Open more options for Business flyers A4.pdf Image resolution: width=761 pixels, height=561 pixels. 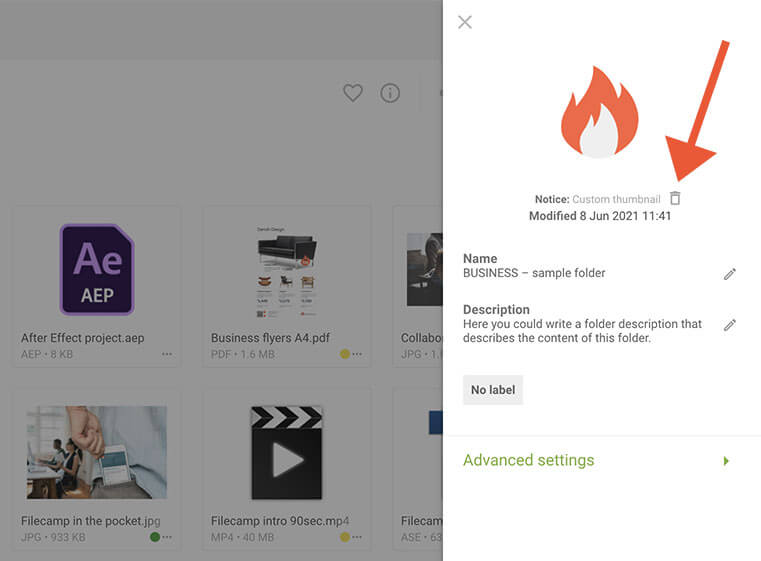coord(357,354)
